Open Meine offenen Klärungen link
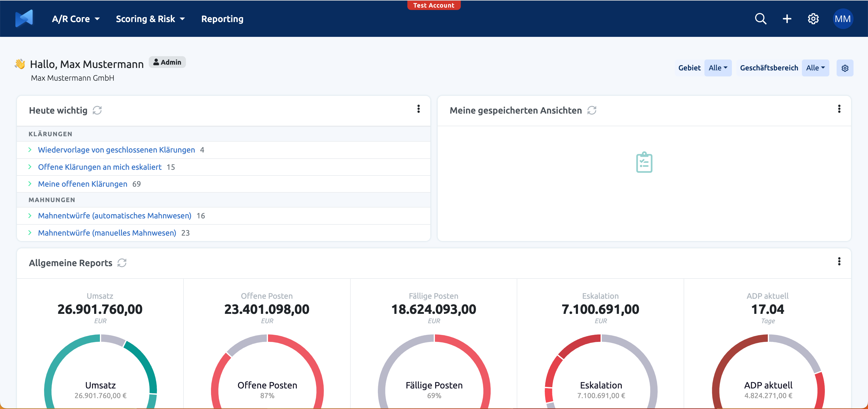The image size is (868, 409). click(83, 184)
